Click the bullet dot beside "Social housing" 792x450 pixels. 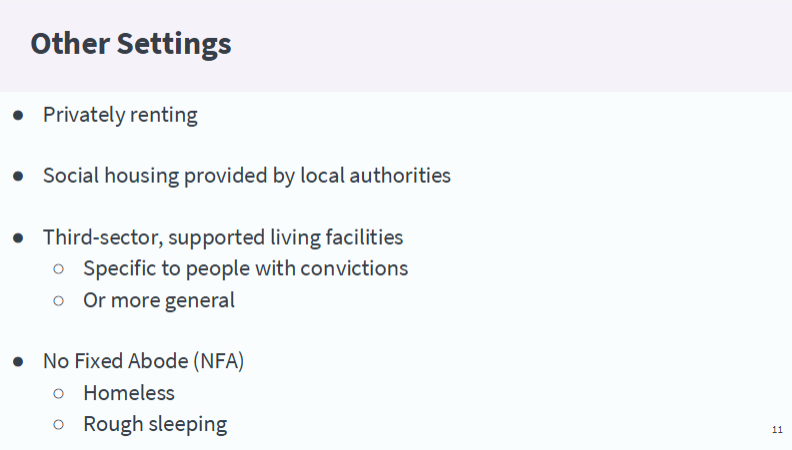[18, 176]
